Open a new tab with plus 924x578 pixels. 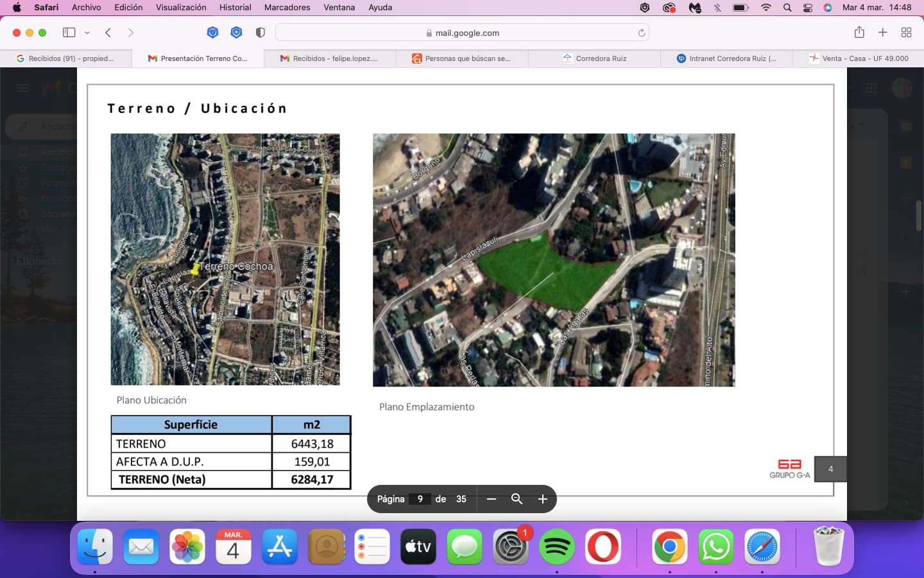click(883, 33)
